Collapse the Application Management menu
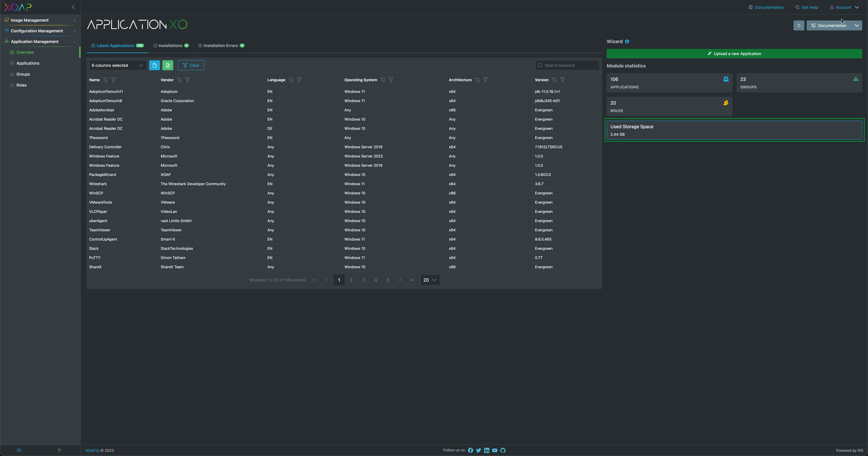868x456 pixels. pyautogui.click(x=40, y=42)
